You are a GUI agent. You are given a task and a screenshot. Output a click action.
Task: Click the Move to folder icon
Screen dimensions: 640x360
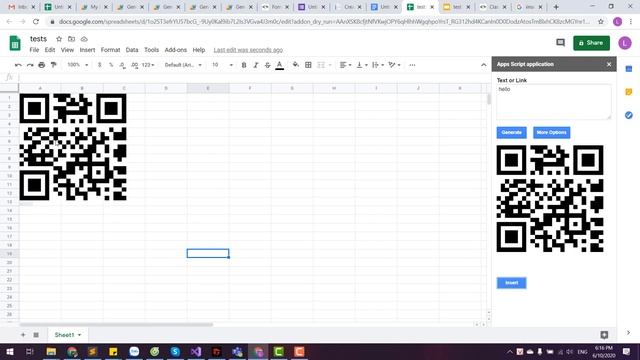click(71, 39)
